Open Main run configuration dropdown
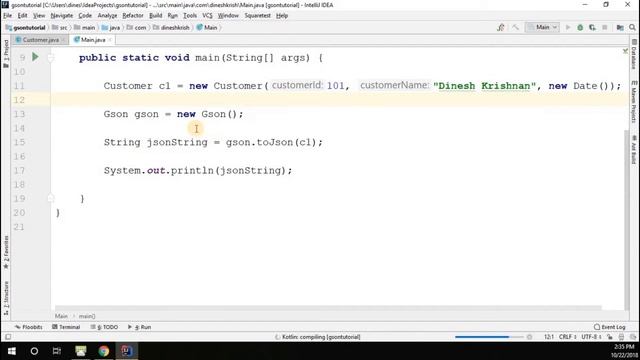The height and width of the screenshot is (360, 640). point(542,27)
